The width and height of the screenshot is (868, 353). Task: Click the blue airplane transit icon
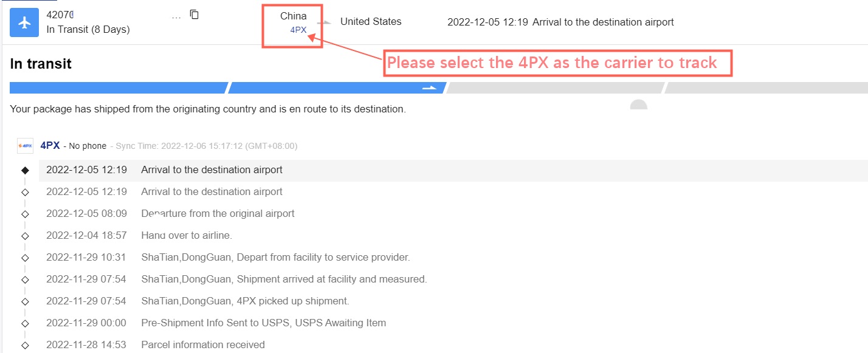24,22
